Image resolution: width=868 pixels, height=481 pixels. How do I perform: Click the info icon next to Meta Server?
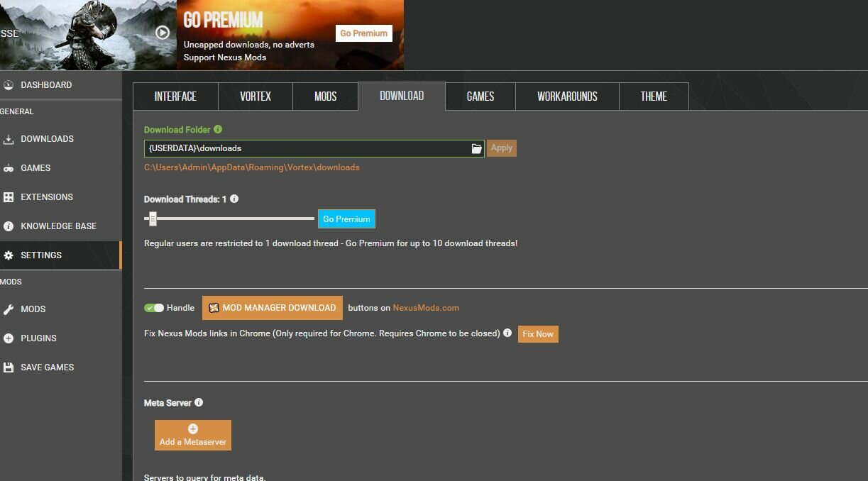199,402
